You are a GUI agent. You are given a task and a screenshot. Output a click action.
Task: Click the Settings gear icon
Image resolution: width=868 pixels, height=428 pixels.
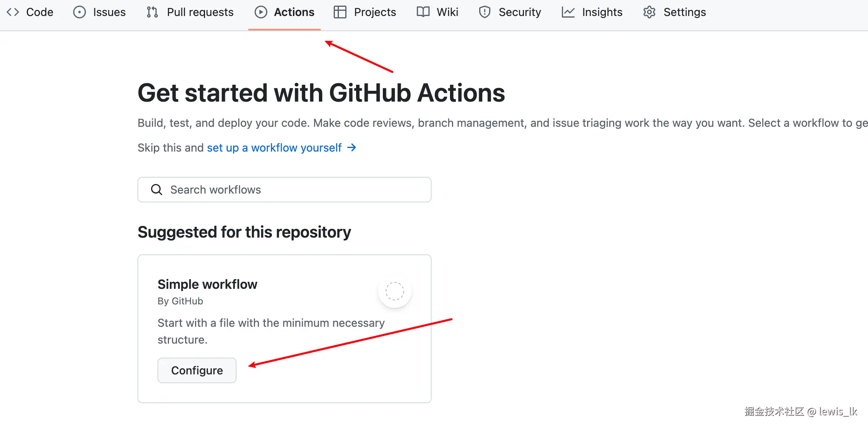click(649, 12)
